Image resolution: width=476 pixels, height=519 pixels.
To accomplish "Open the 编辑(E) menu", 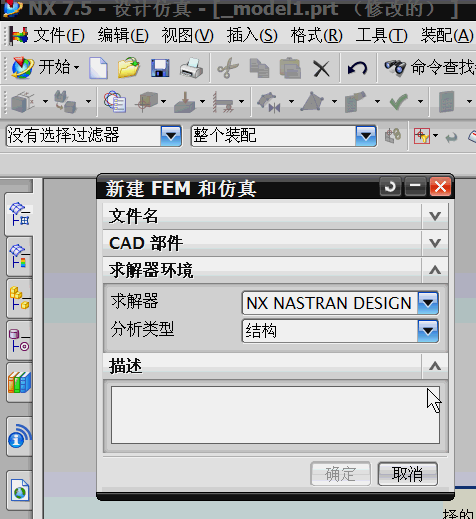I will (123, 35).
